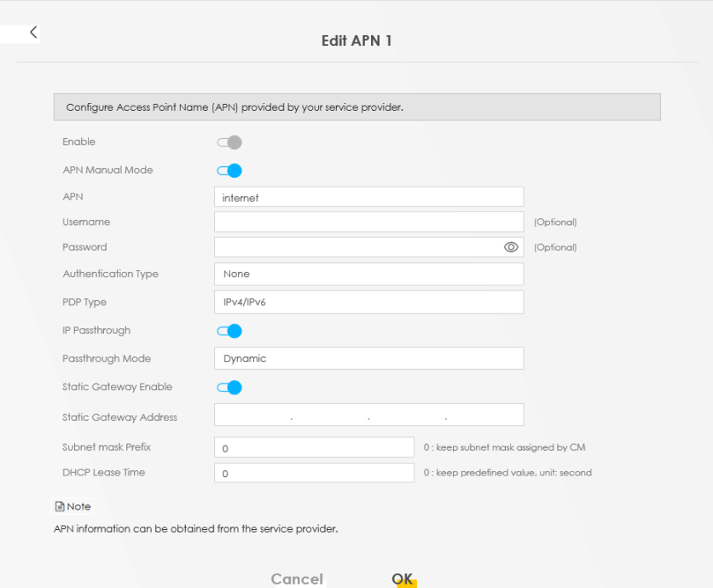This screenshot has width=713, height=588.
Task: Click the Note icon
Action: pos(58,506)
